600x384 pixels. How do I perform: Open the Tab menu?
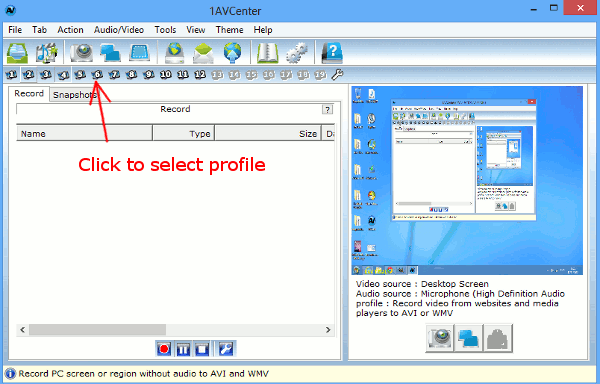click(39, 30)
